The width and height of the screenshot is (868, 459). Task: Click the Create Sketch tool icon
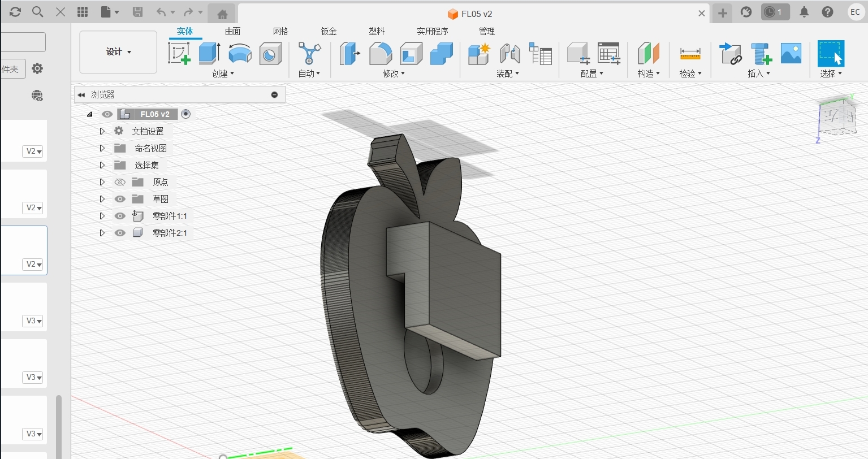(x=180, y=54)
